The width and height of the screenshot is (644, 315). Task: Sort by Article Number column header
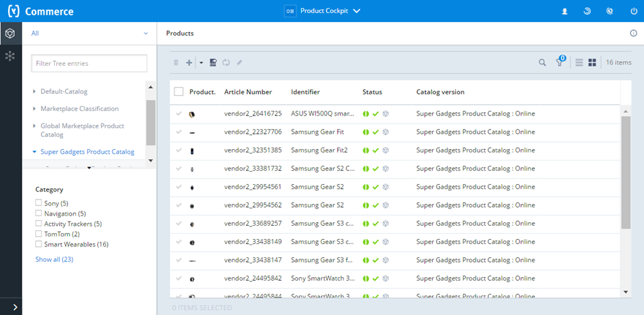pos(248,92)
